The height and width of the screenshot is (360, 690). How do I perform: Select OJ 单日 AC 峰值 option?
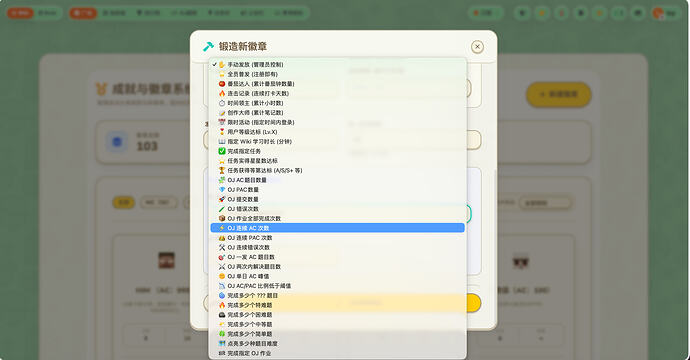coord(338,276)
